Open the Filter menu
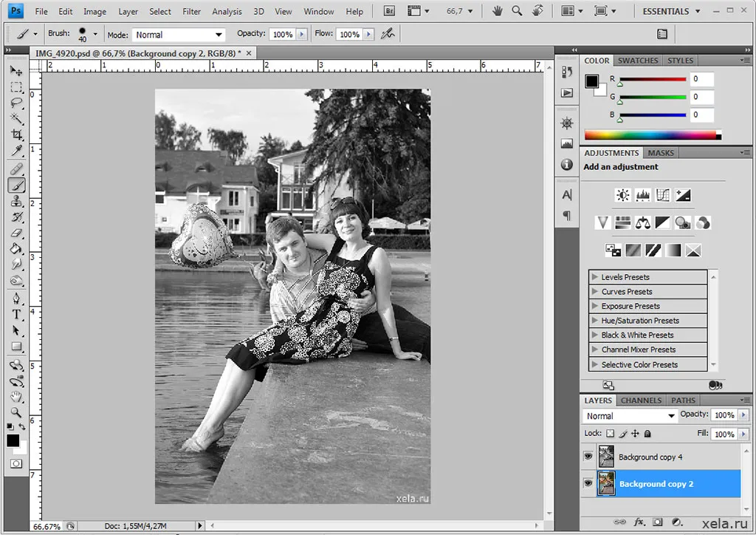 [x=191, y=12]
